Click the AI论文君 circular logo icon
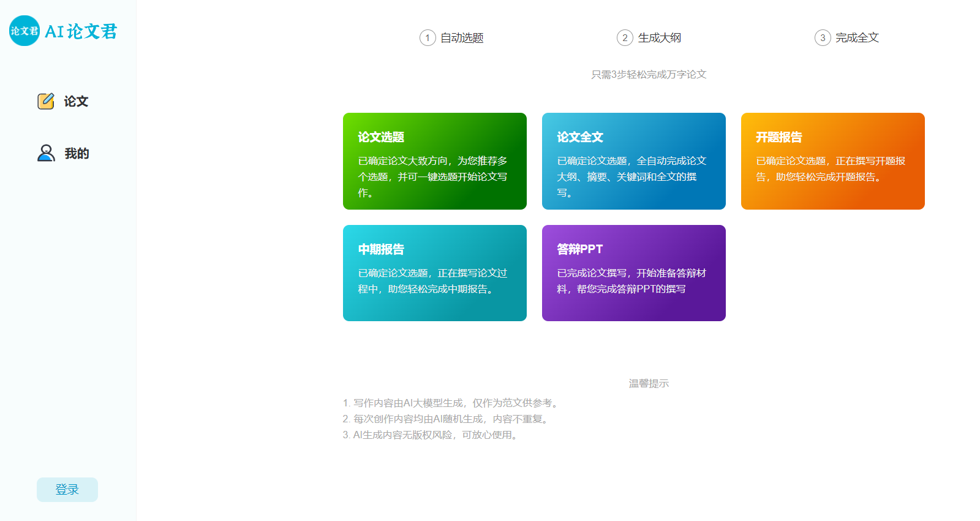Screen dimensions: 980x521 [x=24, y=31]
